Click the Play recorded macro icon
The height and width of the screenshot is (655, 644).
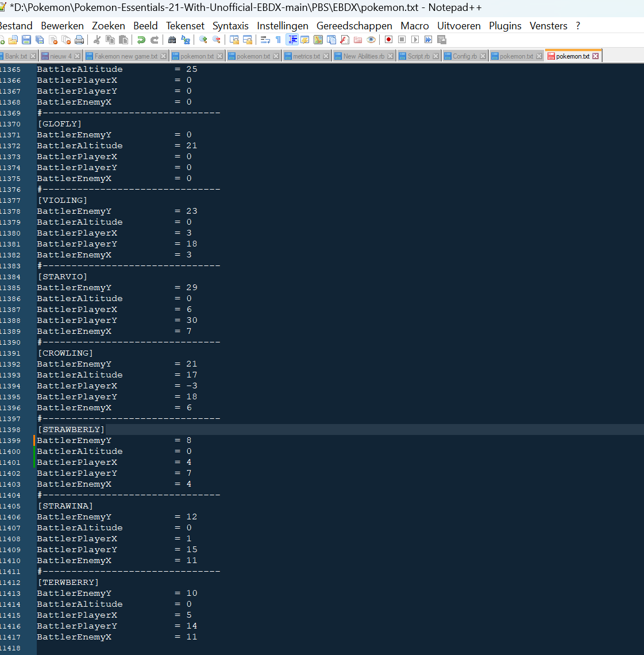click(x=415, y=40)
